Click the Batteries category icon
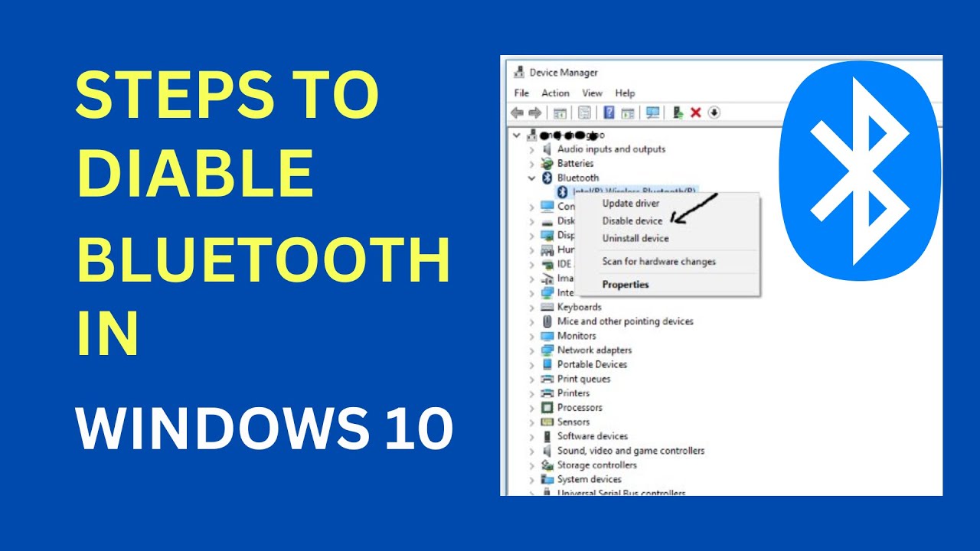This screenshot has width=980, height=551. [547, 164]
